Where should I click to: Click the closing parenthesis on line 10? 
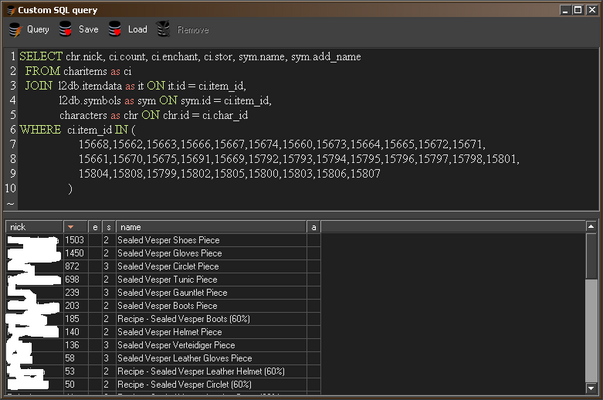70,188
